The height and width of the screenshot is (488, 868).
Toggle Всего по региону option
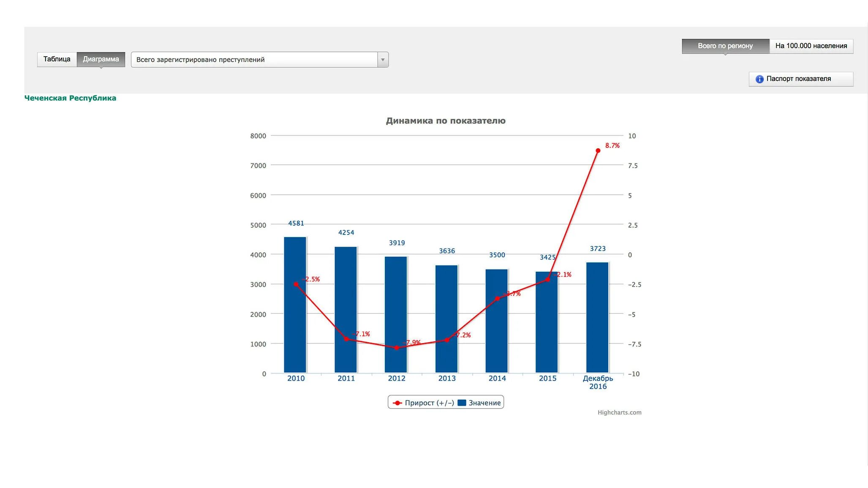coord(725,46)
